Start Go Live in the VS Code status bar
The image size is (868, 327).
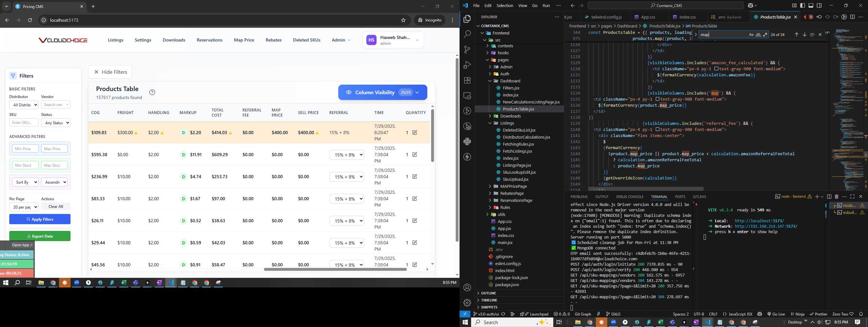[x=776, y=314]
